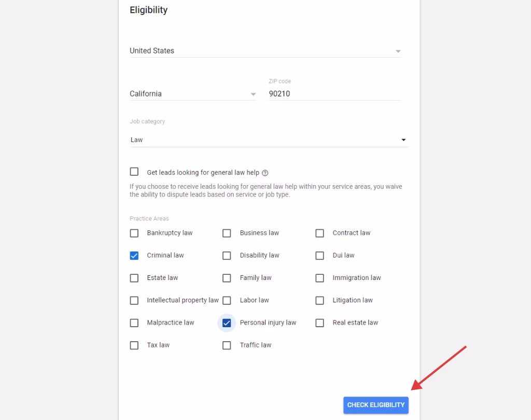
Task: Open the United States country dropdown
Action: pyautogui.click(x=265, y=51)
